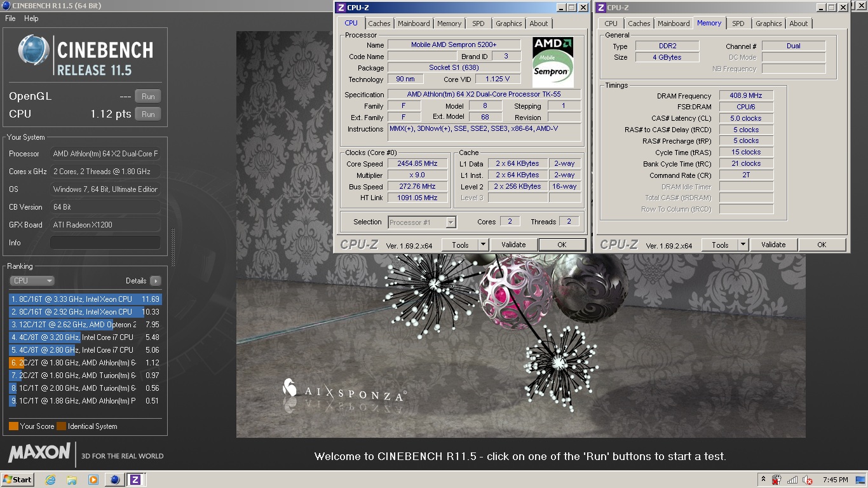Open the muted volume tray icon

coord(808,480)
